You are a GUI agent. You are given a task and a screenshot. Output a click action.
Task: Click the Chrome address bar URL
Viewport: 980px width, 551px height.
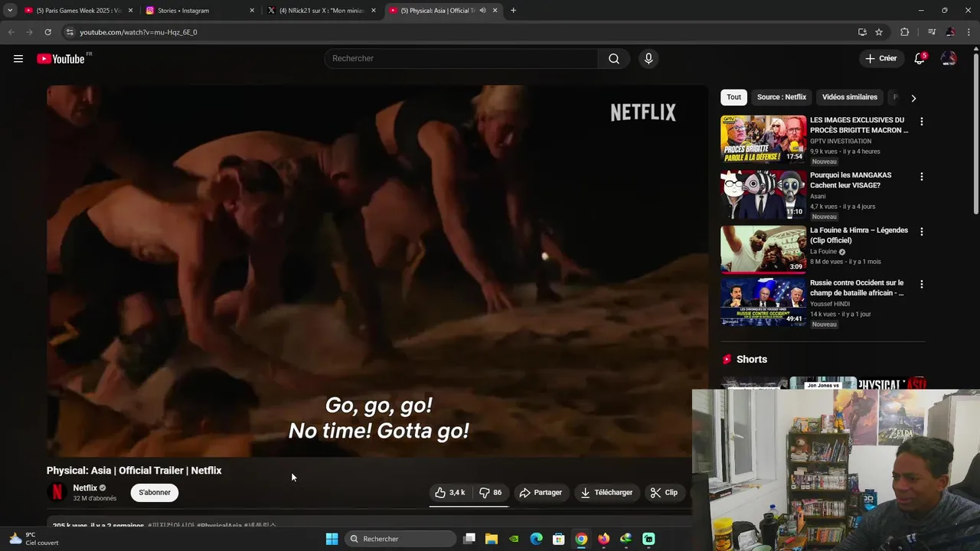[139, 32]
